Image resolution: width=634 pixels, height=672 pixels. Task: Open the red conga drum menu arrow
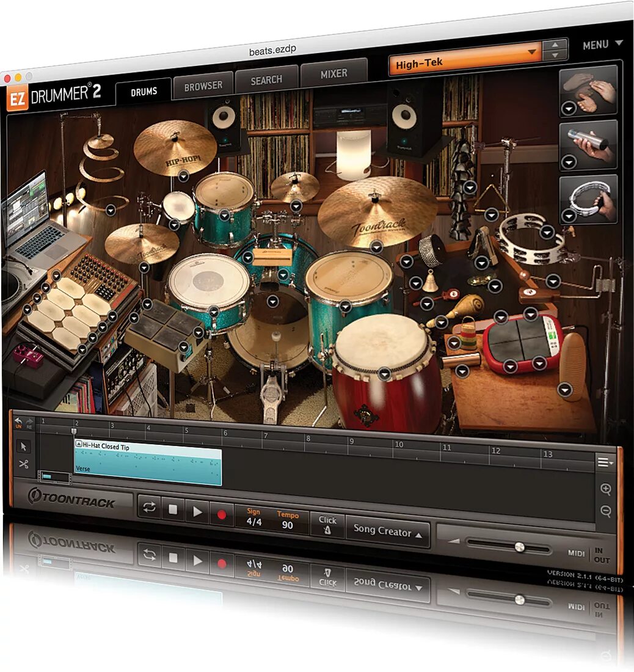click(384, 374)
